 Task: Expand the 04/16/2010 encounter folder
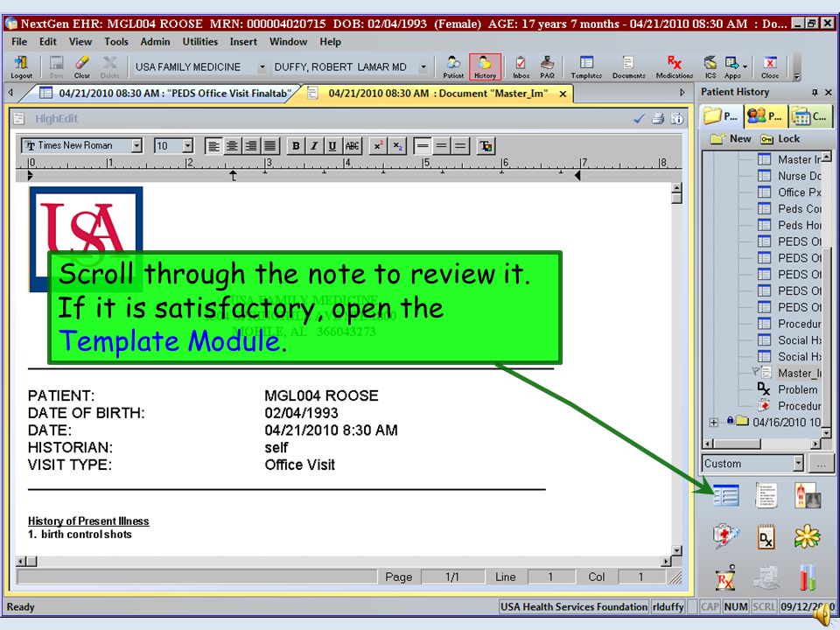pos(714,422)
